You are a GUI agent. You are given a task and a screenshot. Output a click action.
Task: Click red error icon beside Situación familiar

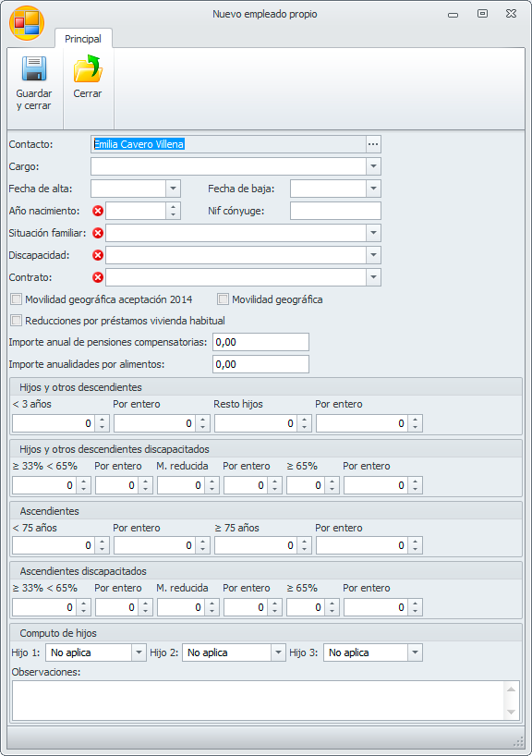98,233
